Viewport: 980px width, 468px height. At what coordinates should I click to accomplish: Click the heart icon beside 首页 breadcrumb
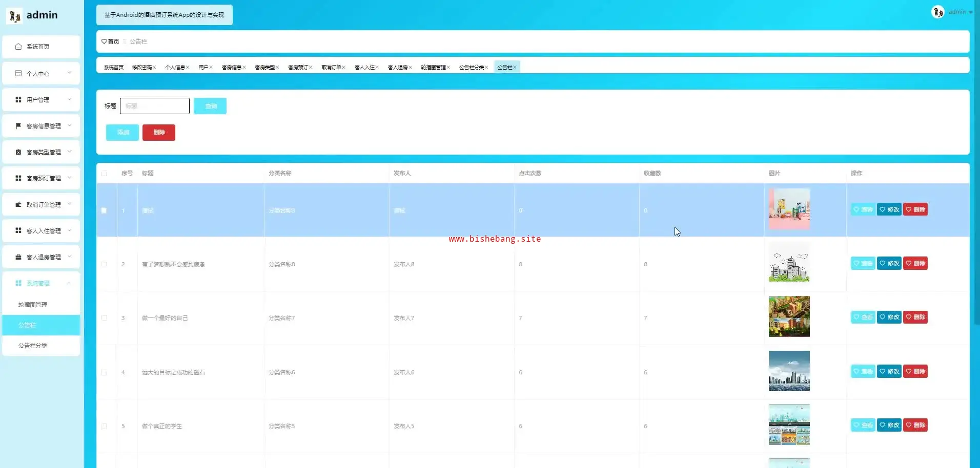[104, 41]
